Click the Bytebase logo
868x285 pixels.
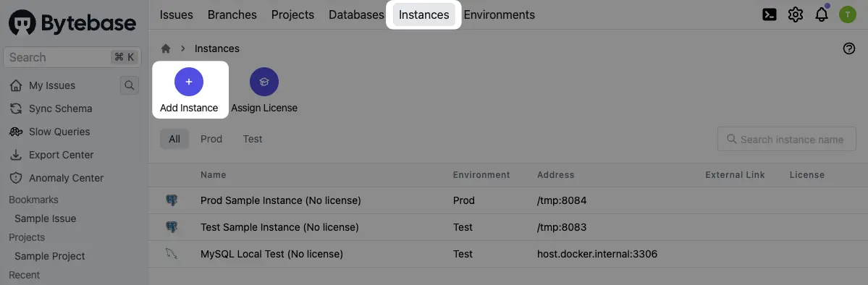[x=72, y=23]
